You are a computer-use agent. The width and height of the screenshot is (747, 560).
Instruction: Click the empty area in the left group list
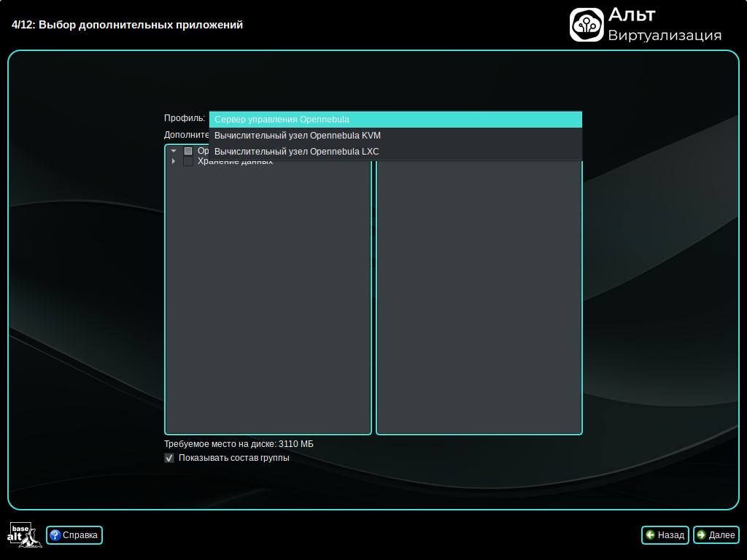[x=268, y=292]
